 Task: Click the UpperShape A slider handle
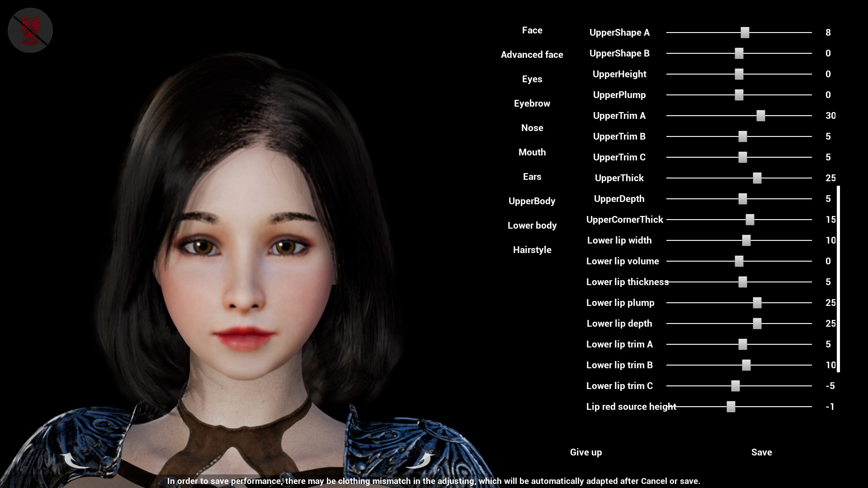point(745,33)
